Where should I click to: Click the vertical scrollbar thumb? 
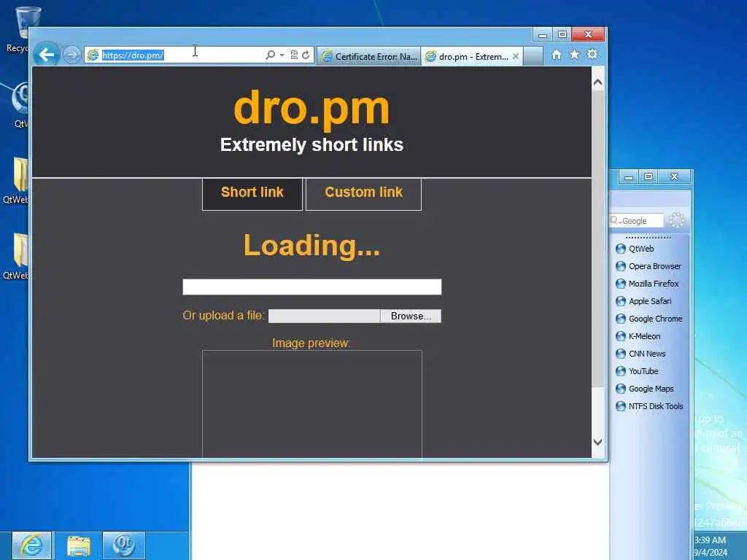pyautogui.click(x=598, y=238)
